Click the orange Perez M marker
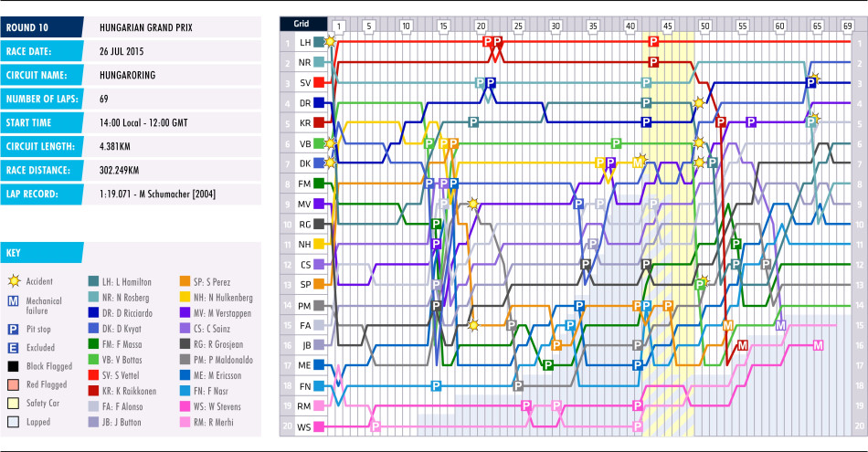The image size is (868, 452). point(728,325)
